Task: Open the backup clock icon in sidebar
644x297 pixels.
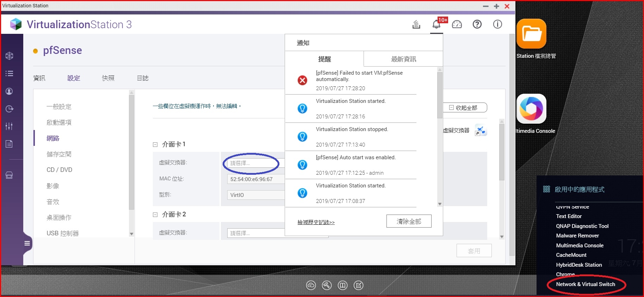Action: (10, 109)
